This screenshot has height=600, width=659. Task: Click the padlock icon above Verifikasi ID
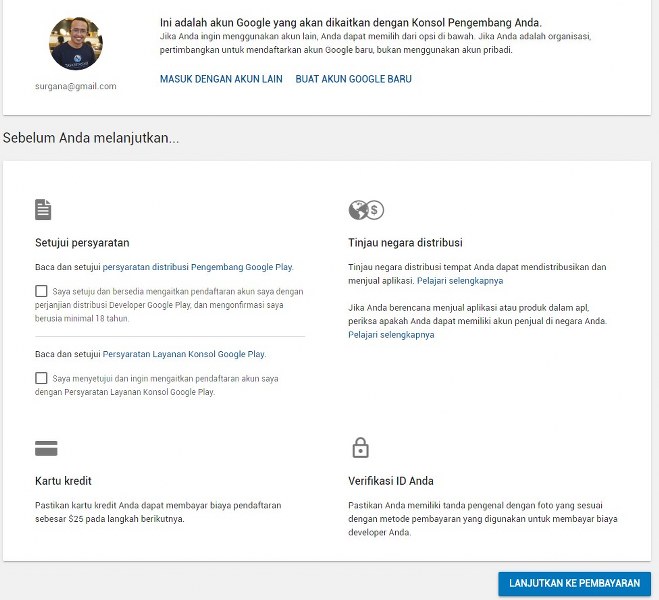coord(360,447)
